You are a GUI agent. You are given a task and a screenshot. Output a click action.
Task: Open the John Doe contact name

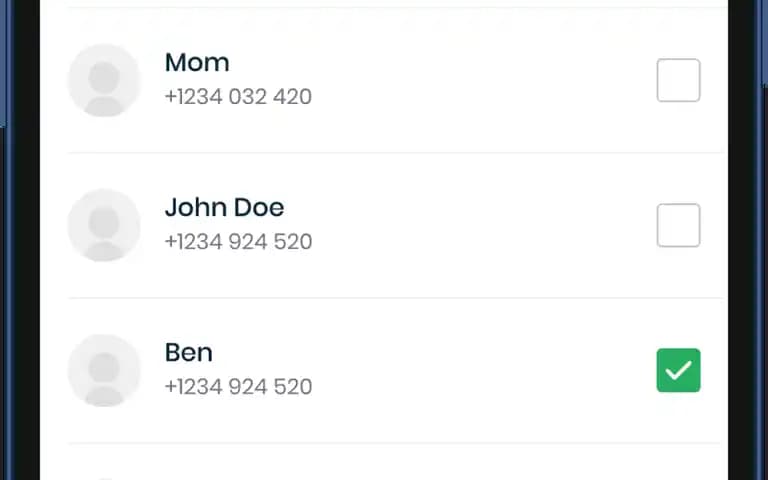click(224, 208)
